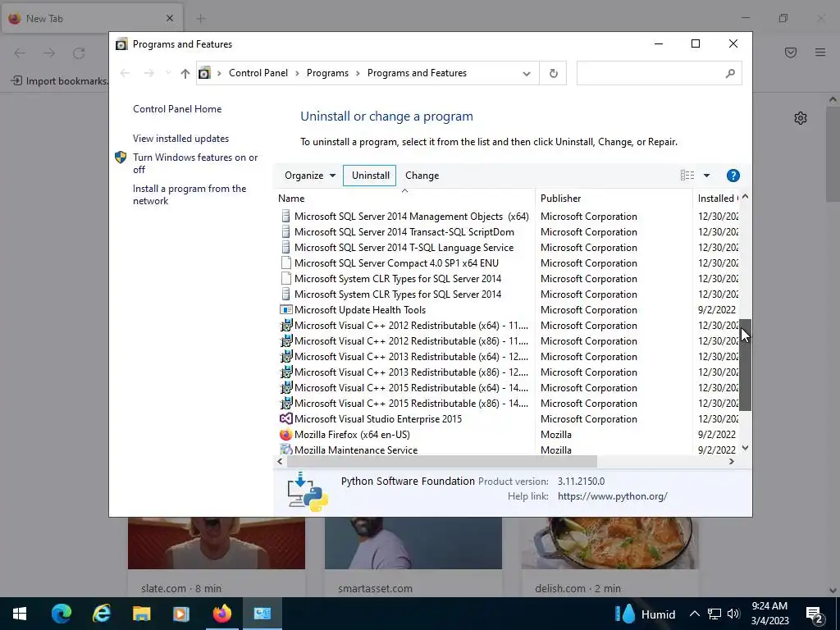Expand the Programs breadcrumb chevron
The width and height of the screenshot is (840, 630).
358,73
